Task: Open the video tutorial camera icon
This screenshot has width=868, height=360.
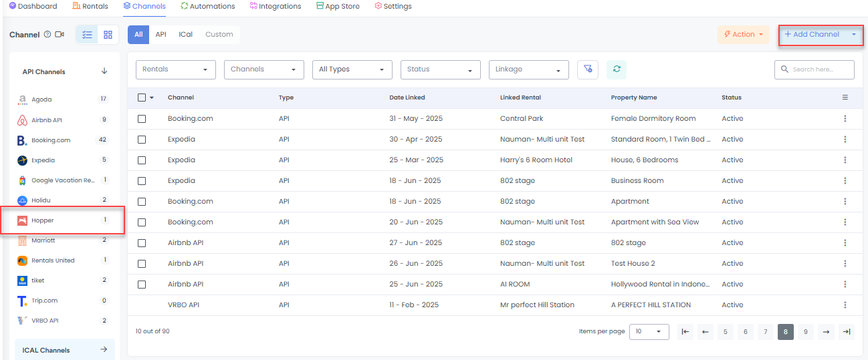Action: (x=60, y=35)
